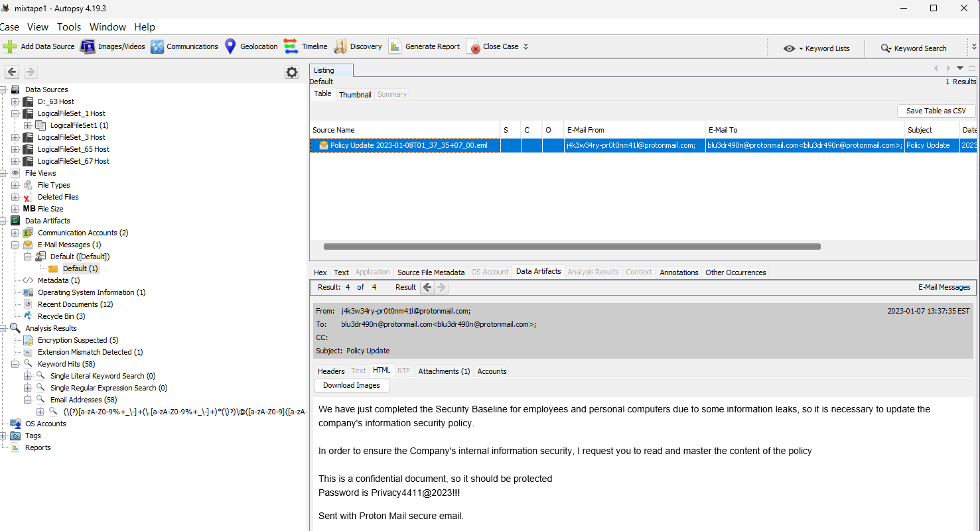This screenshot has height=531, width=980.
Task: Expand the LogicalFileSet_3 Host node
Action: point(15,137)
